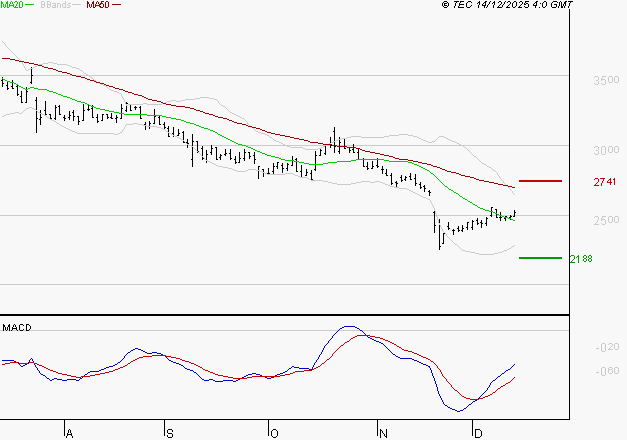
Task: Click the green support level line
Action: coord(540,258)
